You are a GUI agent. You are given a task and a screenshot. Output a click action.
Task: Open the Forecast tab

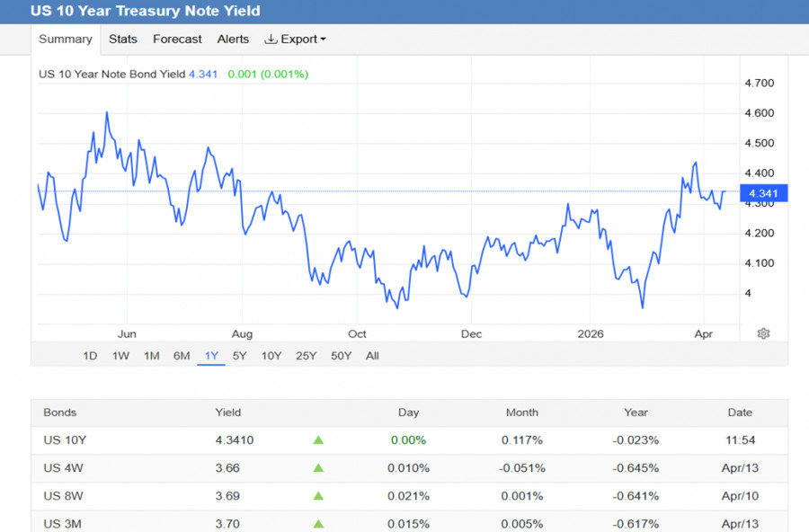click(177, 40)
